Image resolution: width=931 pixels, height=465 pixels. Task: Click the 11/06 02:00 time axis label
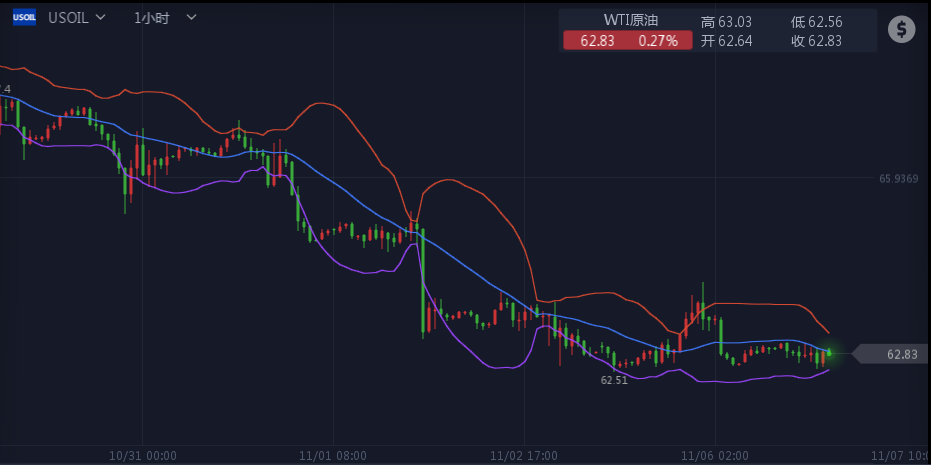pos(715,455)
